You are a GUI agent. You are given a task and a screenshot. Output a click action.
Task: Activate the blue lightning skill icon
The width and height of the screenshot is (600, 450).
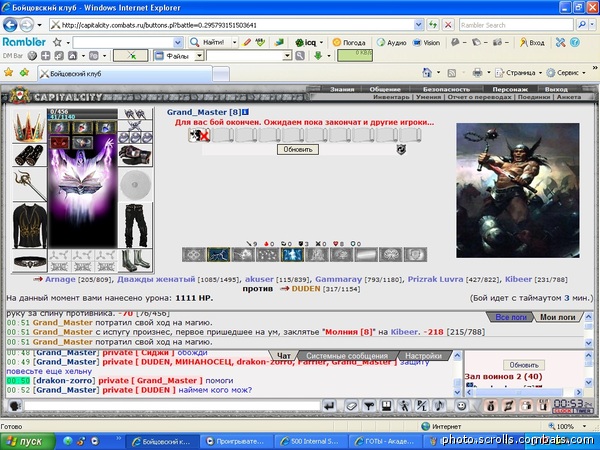point(218,255)
